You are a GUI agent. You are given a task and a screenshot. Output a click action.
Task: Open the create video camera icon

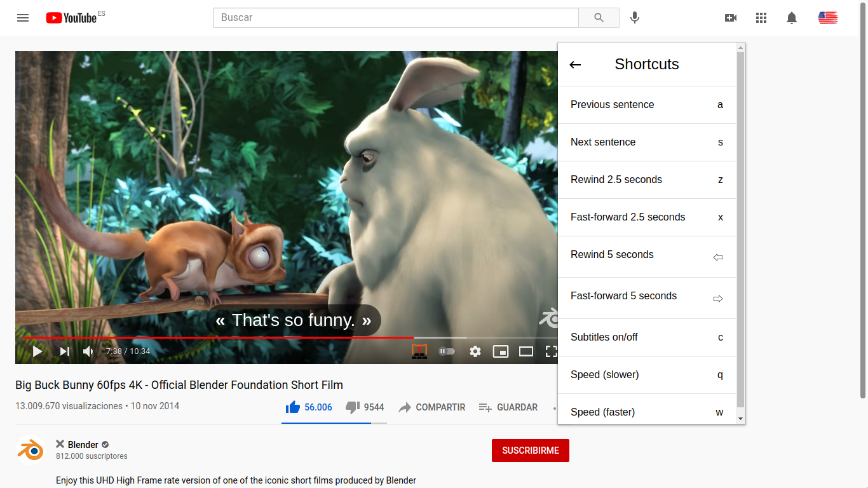pos(731,18)
